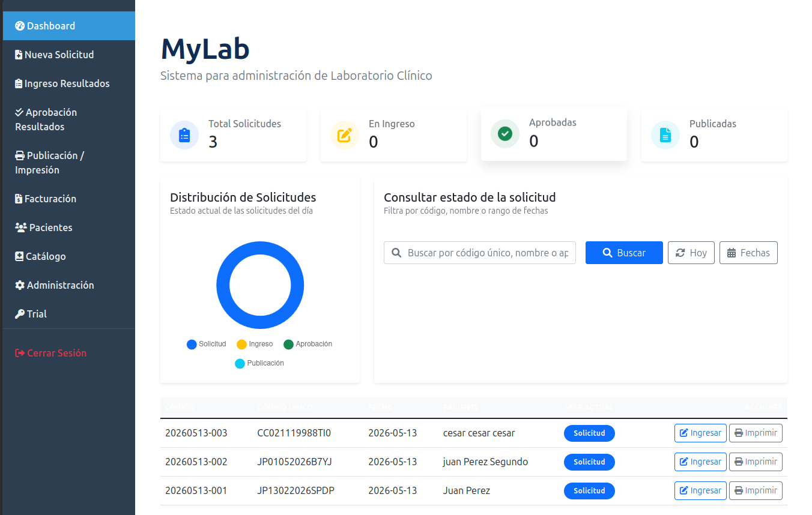Print request 20260513-002 with Imprimir
The height and width of the screenshot is (515, 812).
(x=756, y=462)
